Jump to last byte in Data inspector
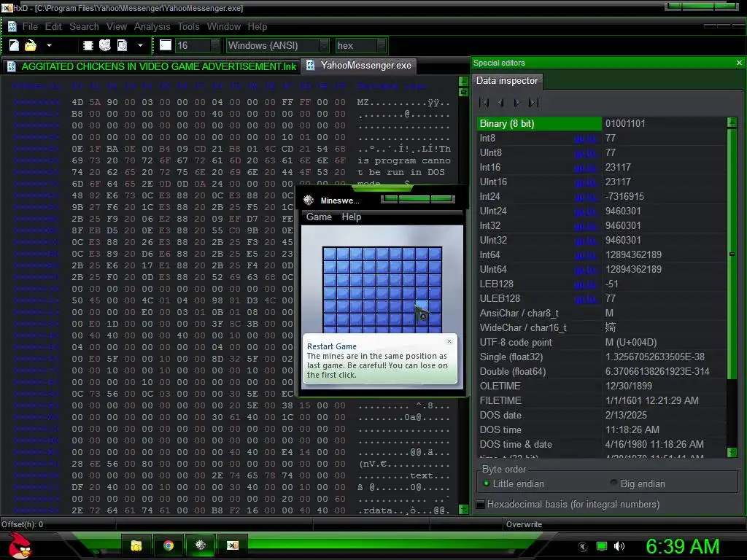747x560 pixels. [533, 102]
